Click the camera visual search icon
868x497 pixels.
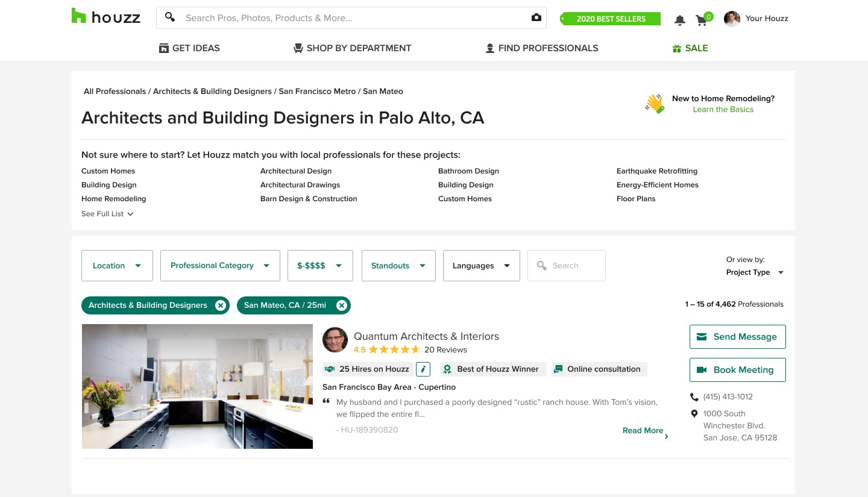536,18
